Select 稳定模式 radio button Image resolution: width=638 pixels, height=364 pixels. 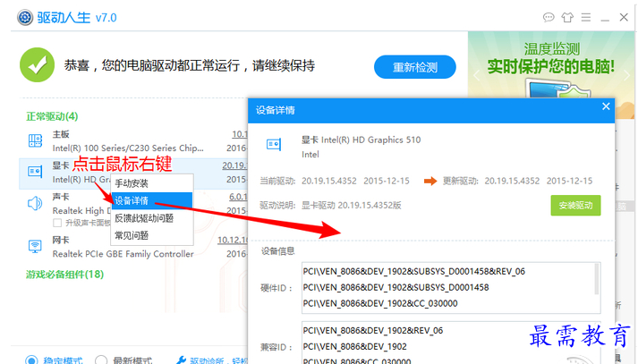[x=31, y=360]
